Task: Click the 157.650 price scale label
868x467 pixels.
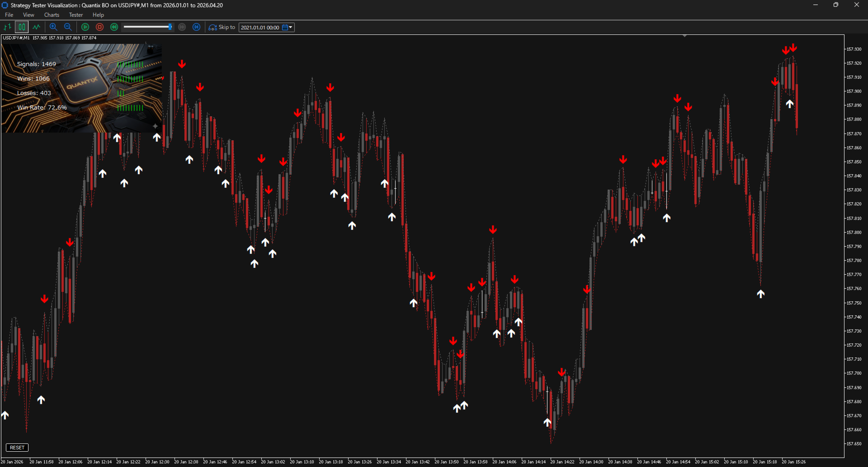Action: [x=854, y=444]
